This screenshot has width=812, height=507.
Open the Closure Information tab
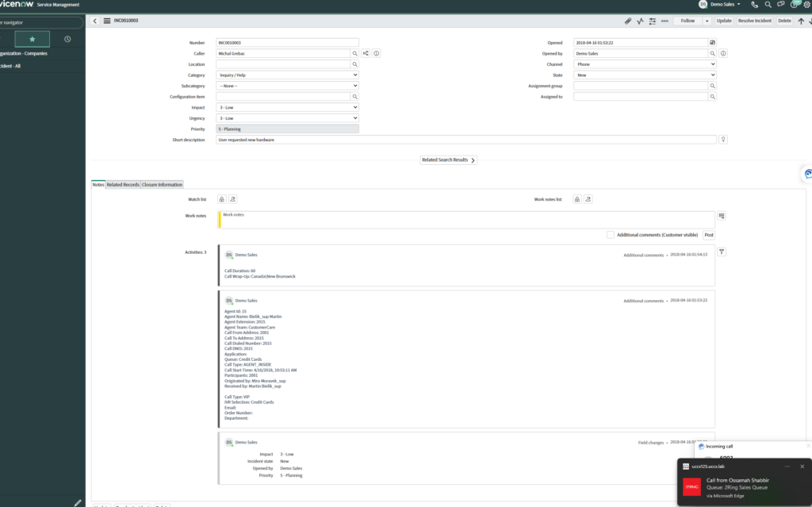tap(164, 184)
